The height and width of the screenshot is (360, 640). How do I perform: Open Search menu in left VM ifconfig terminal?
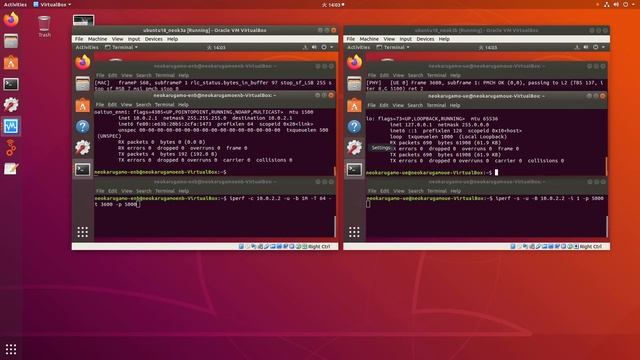coord(143,105)
